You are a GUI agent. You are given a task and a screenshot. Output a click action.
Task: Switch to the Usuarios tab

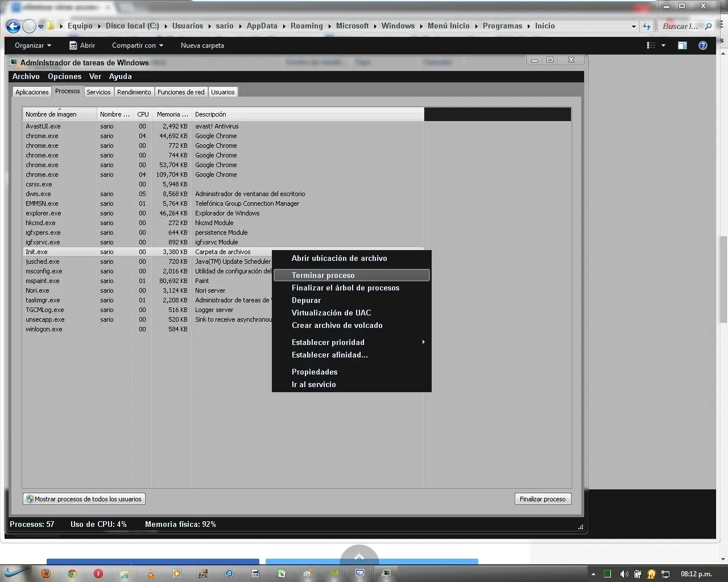pyautogui.click(x=222, y=92)
